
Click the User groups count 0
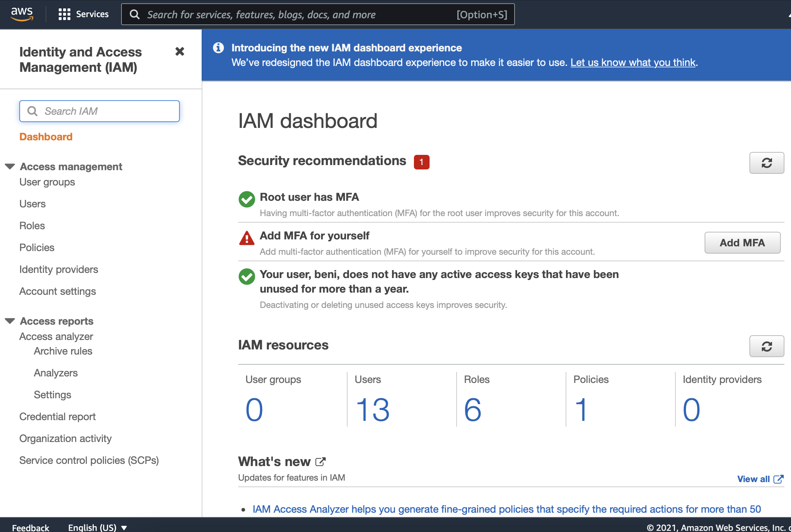pyautogui.click(x=254, y=410)
